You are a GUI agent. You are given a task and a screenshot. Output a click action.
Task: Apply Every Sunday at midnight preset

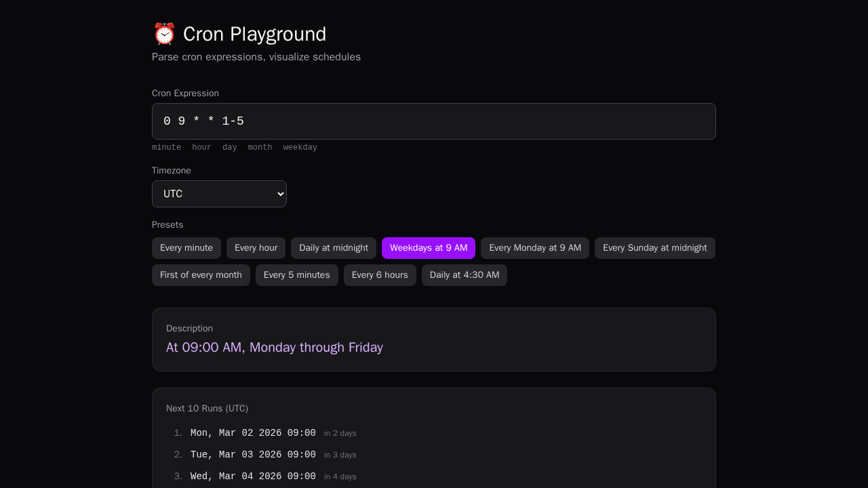654,248
